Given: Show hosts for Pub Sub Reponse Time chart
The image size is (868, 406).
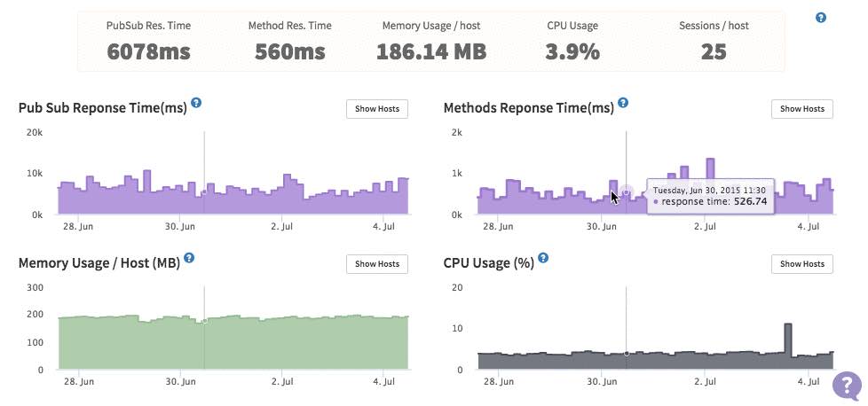Looking at the screenshot, I should pyautogui.click(x=377, y=109).
